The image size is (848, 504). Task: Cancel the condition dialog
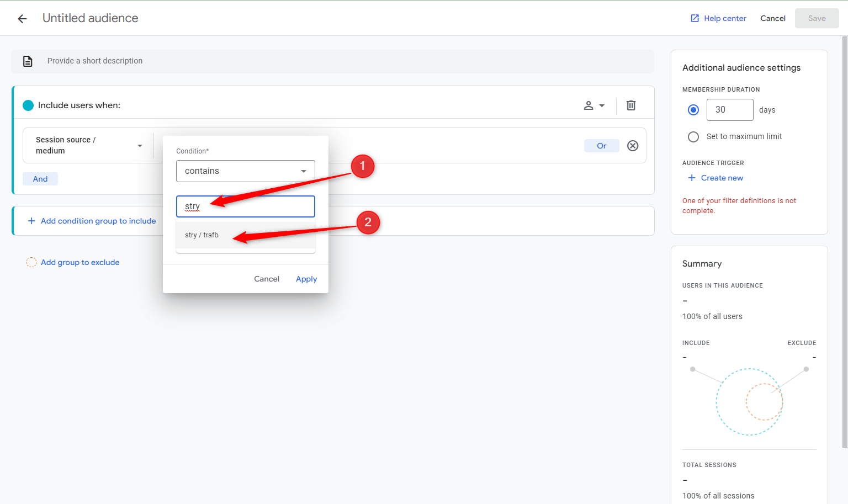267,279
